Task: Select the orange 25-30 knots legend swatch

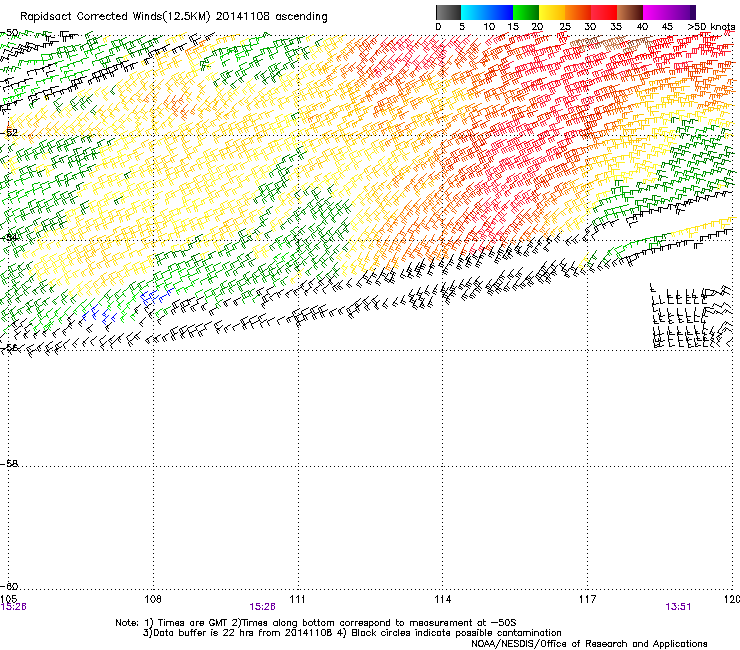Action: pos(578,12)
